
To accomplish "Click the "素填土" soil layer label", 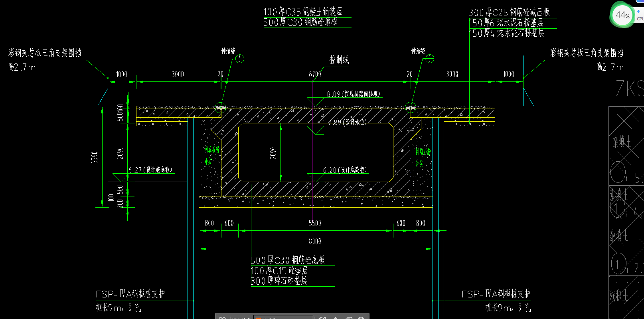I will 618,194.
